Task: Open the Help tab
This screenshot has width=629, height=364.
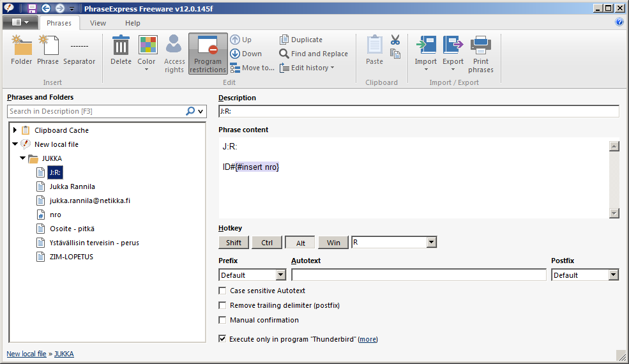Action: 132,23
